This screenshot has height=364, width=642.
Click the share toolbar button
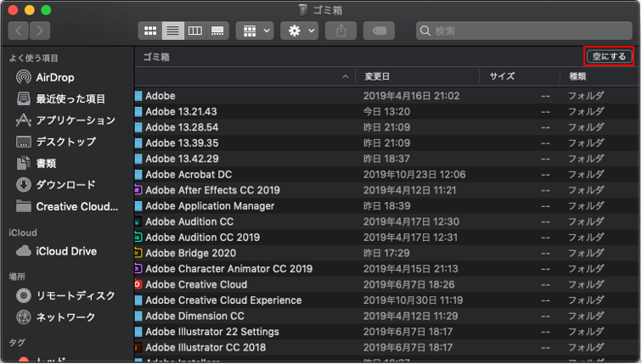[x=341, y=31]
